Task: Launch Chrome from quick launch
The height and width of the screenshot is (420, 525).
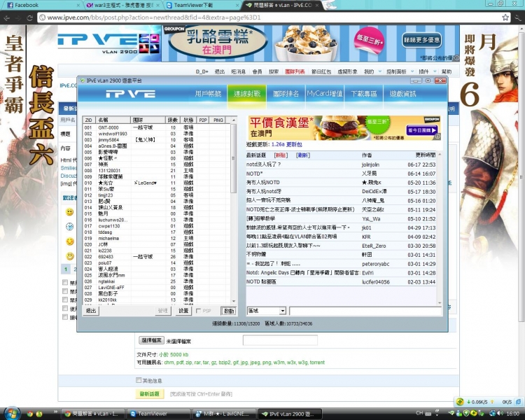Action: pyautogui.click(x=30, y=414)
